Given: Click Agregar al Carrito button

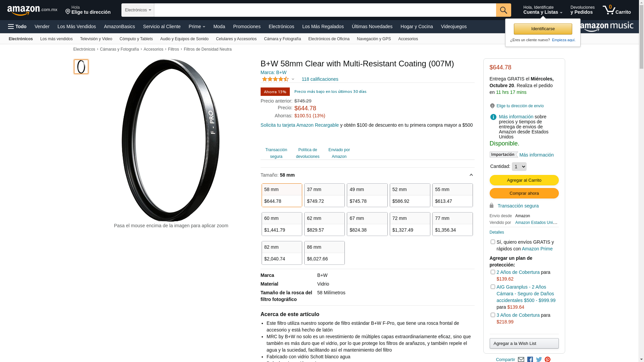Looking at the screenshot, I should tap(524, 180).
